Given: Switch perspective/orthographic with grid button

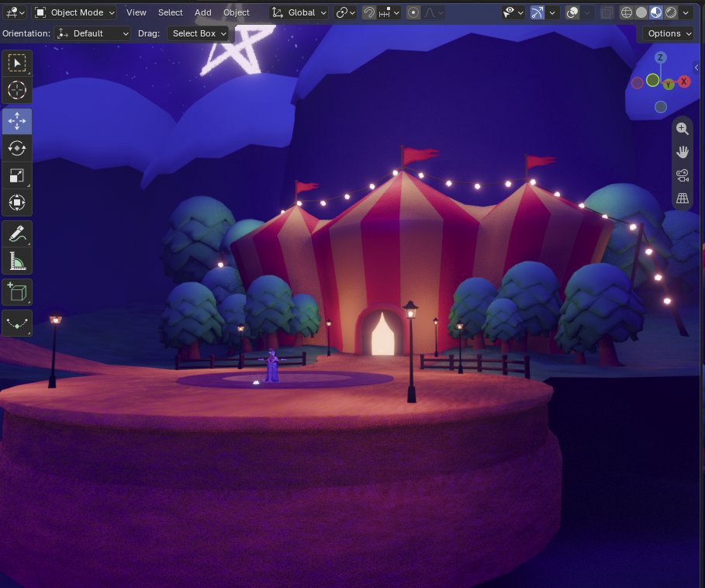Looking at the screenshot, I should click(x=682, y=199).
